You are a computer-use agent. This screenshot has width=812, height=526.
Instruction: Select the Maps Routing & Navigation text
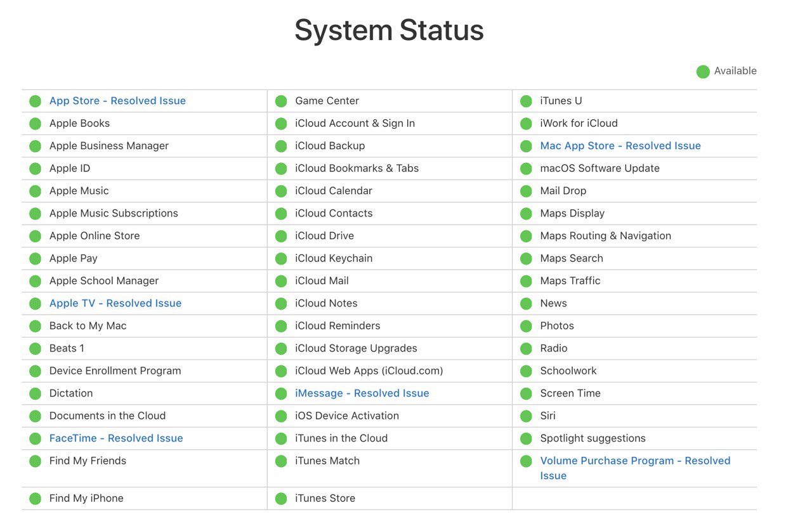pos(606,236)
